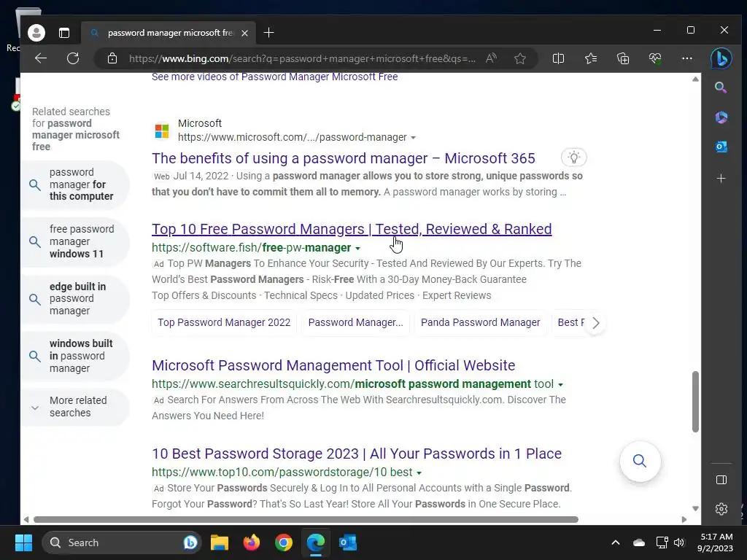Viewport: 747px width, 560px height.
Task: Open Windows Start menu
Action: [23, 542]
